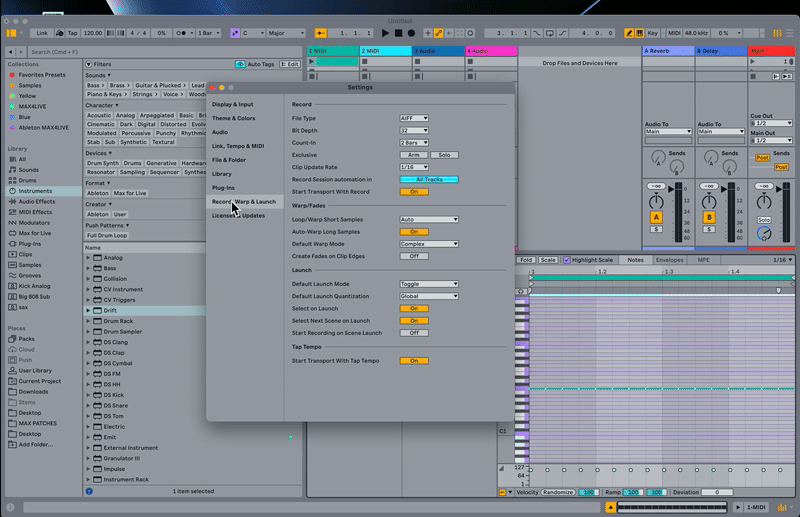
Task: Turn on Create Fades on Clip Edges
Action: click(x=413, y=256)
